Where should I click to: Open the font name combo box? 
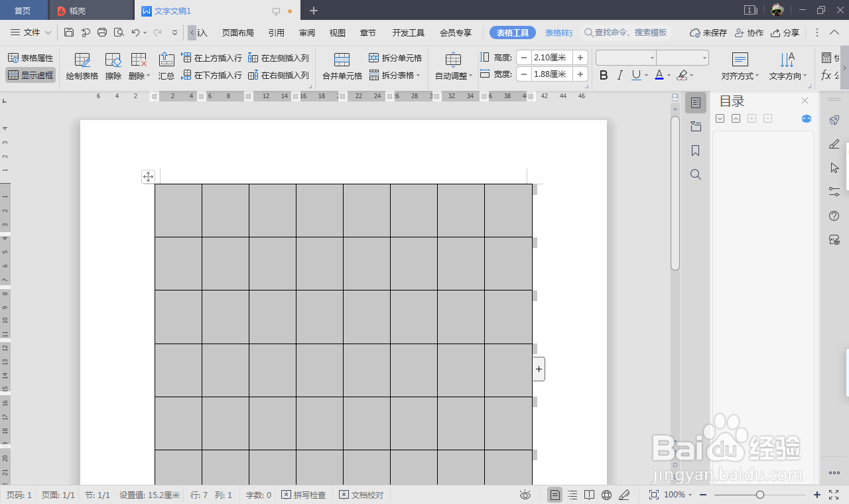coord(626,58)
